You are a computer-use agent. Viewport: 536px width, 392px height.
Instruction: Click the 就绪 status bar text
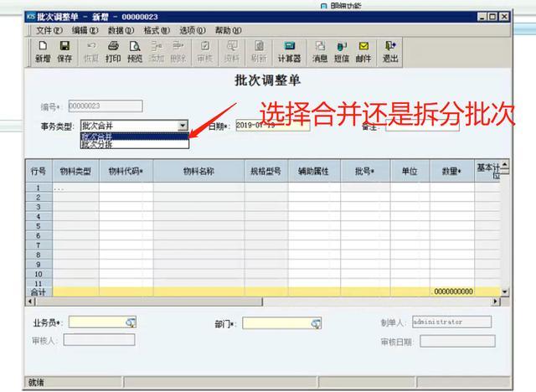click(x=37, y=383)
